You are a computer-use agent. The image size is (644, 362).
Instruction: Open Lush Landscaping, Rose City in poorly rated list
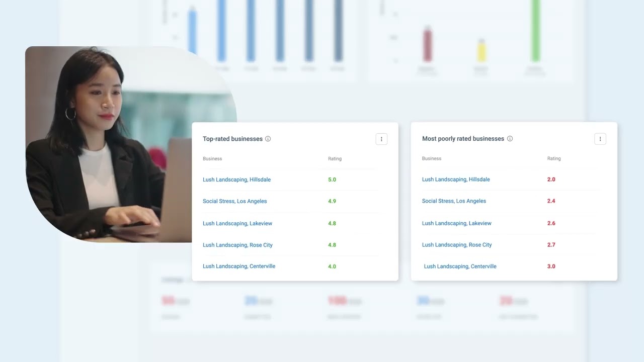click(457, 244)
